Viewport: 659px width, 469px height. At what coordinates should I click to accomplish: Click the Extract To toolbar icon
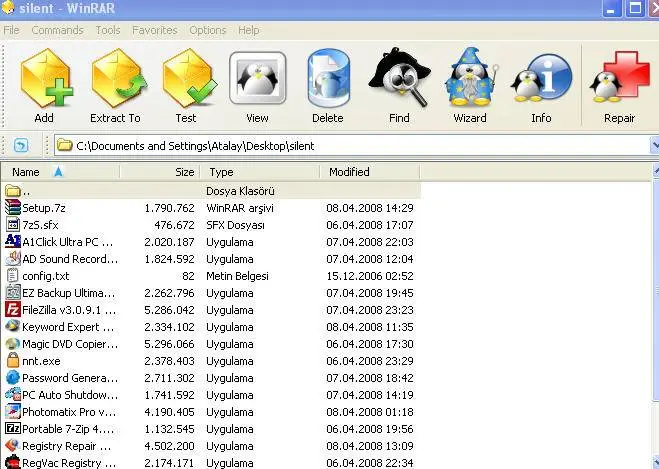tap(118, 78)
